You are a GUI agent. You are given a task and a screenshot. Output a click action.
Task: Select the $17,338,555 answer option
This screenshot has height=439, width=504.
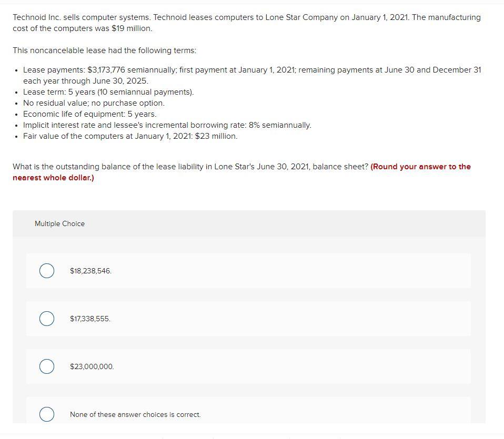point(90,319)
